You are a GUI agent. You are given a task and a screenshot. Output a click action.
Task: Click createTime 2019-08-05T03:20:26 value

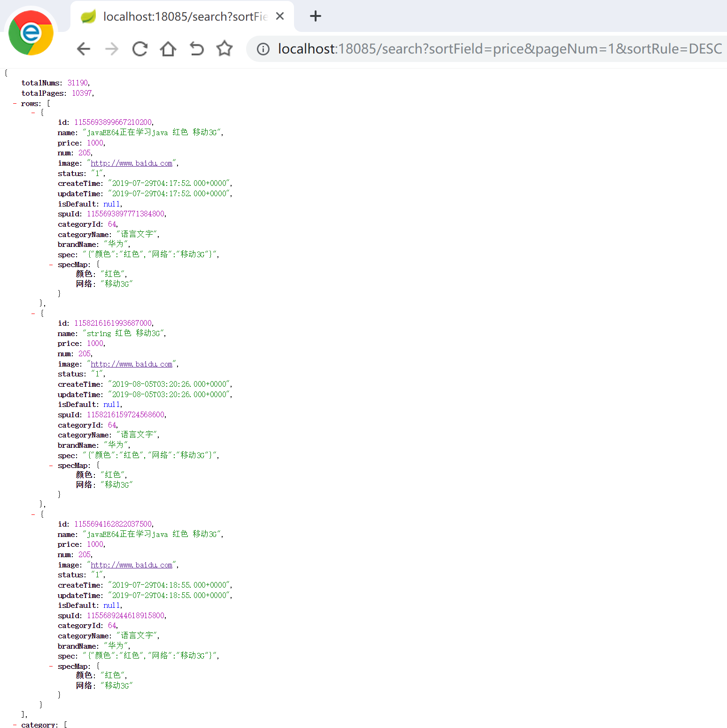coord(169,384)
